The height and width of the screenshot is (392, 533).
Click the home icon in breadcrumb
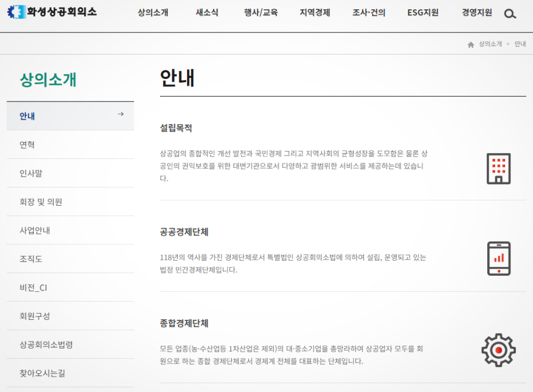coord(471,45)
